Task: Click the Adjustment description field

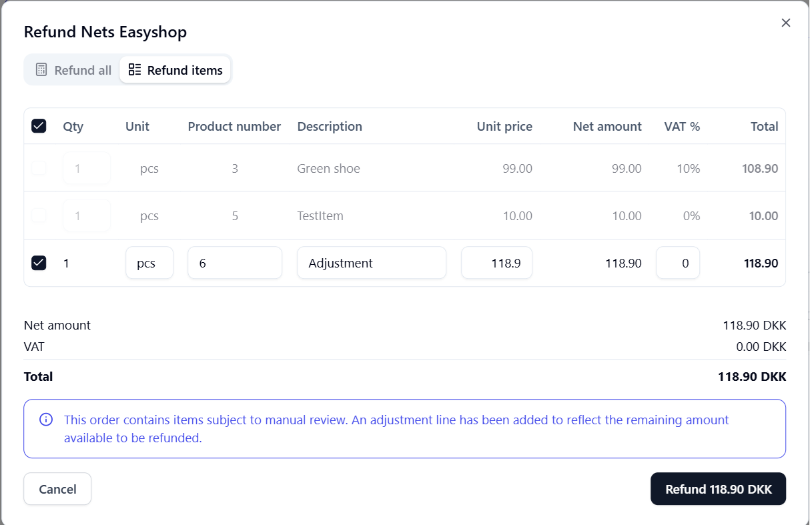Action: click(x=372, y=263)
